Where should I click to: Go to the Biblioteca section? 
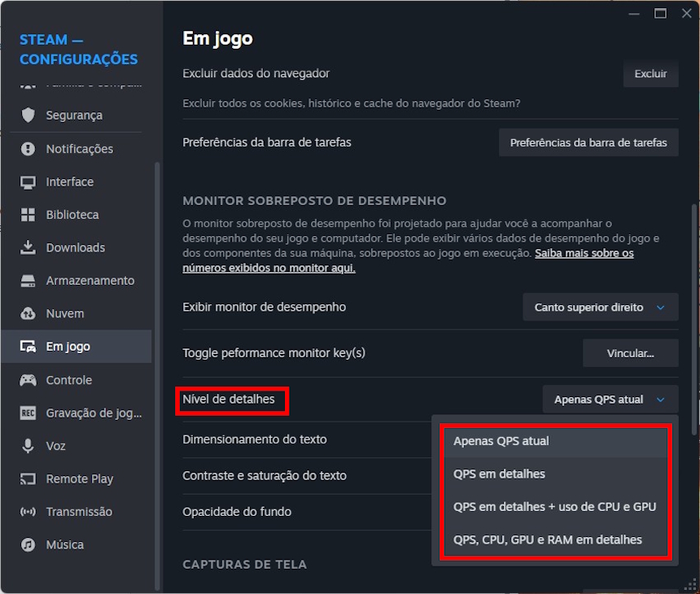point(77,214)
